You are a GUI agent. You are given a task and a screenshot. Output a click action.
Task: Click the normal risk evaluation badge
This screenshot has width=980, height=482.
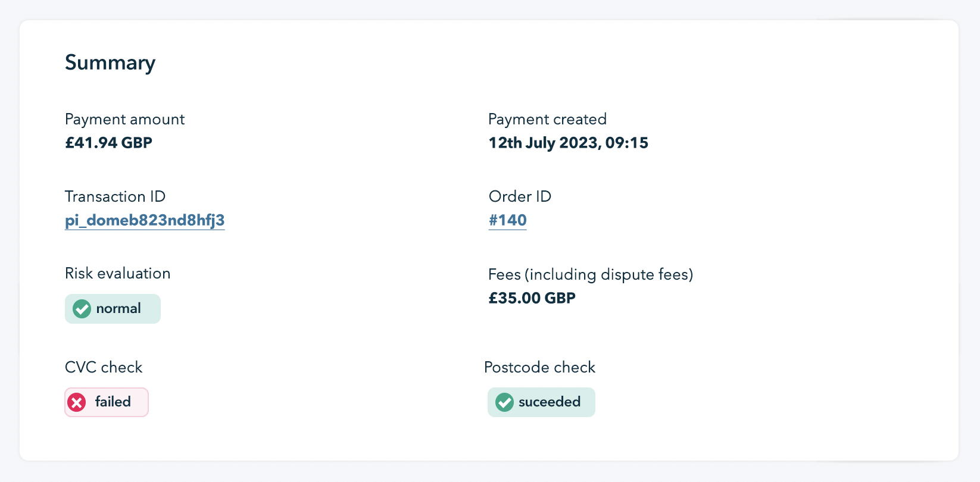point(113,309)
